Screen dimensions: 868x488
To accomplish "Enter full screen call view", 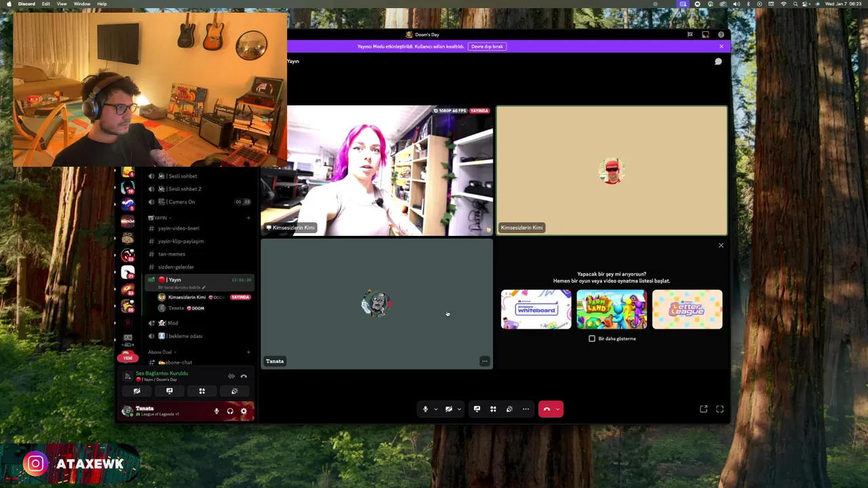I will click(719, 409).
